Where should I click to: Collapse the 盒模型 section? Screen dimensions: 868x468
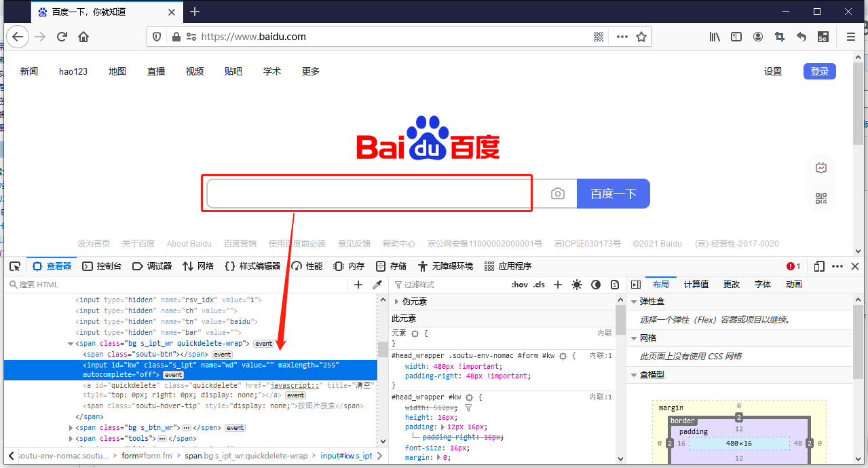[635, 375]
